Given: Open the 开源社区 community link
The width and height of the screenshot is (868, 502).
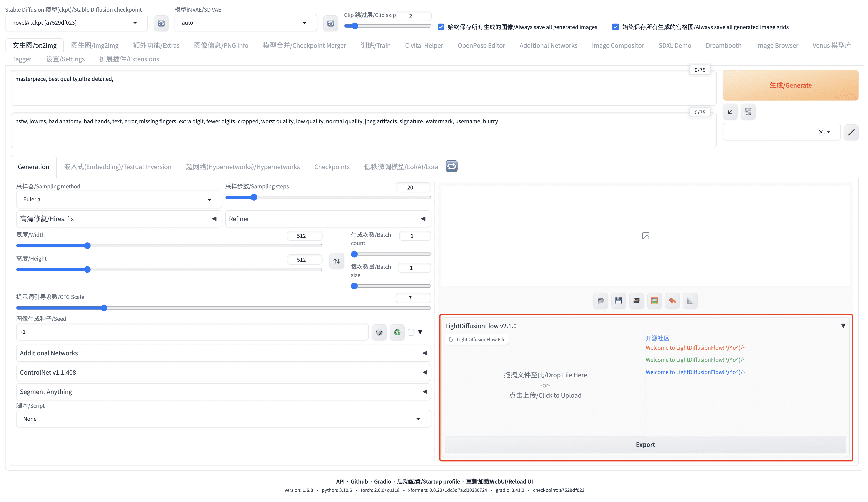Looking at the screenshot, I should point(657,338).
